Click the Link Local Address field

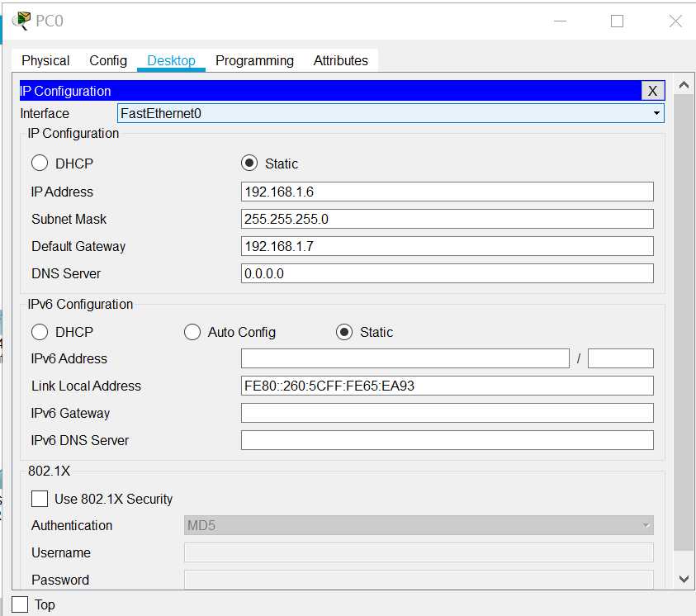click(447, 386)
